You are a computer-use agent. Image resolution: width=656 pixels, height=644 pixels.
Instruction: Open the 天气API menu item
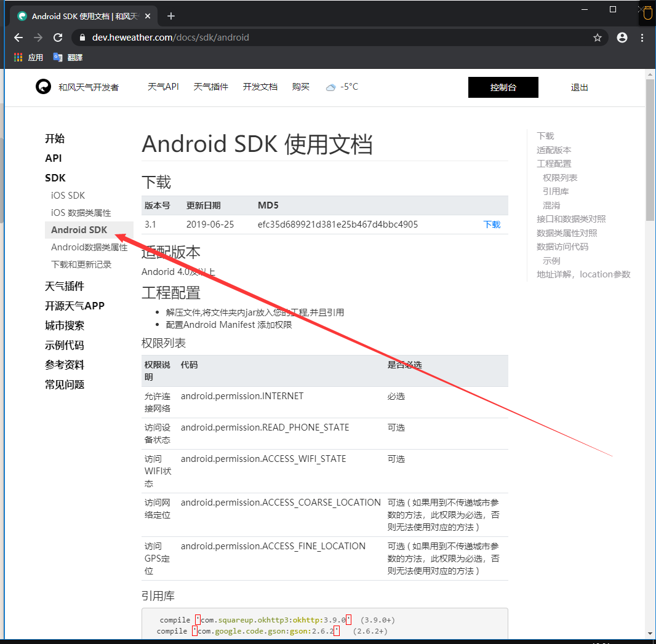pos(162,87)
